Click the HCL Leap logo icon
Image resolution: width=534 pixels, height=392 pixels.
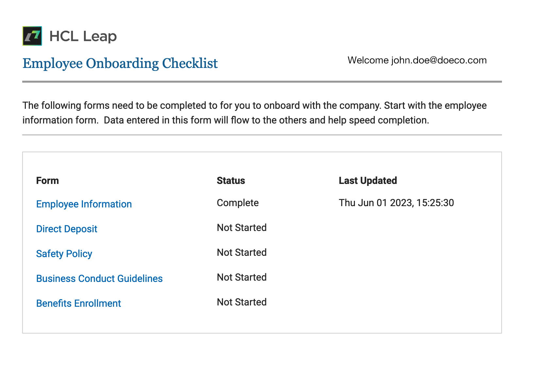point(32,36)
